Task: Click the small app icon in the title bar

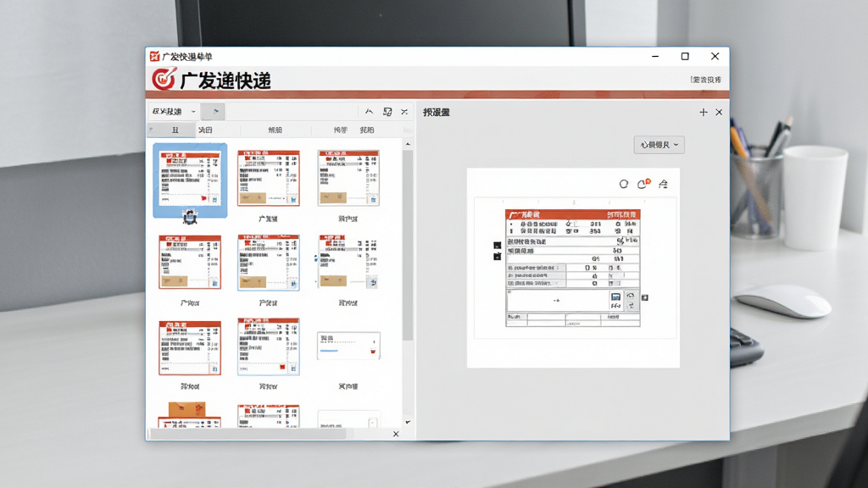Action: (154, 56)
